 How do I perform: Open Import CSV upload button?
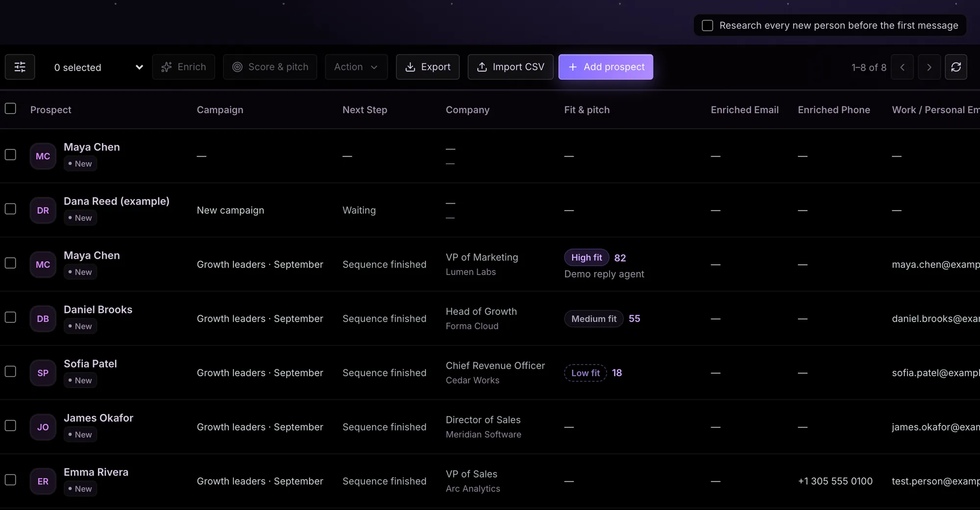pyautogui.click(x=510, y=67)
